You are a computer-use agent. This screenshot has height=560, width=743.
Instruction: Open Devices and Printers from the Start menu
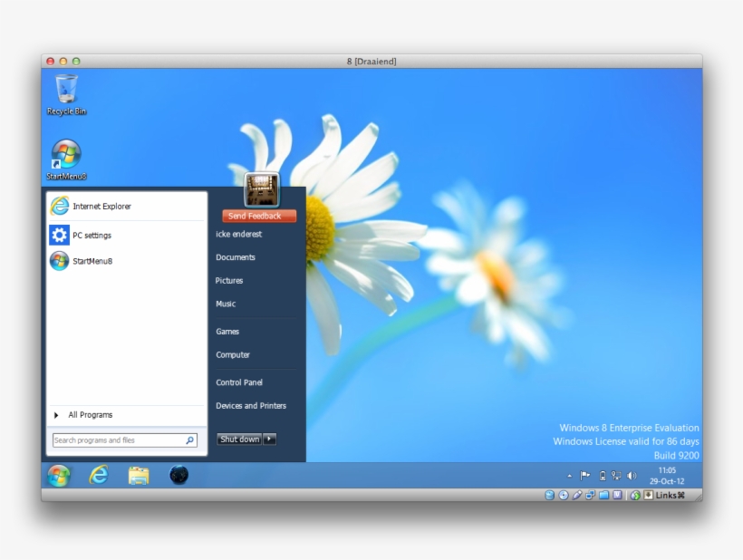pyautogui.click(x=250, y=405)
